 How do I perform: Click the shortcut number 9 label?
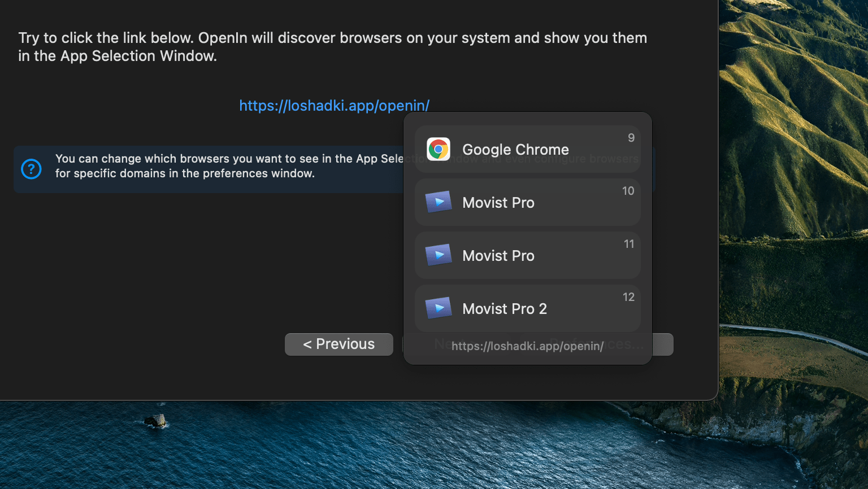(x=631, y=138)
